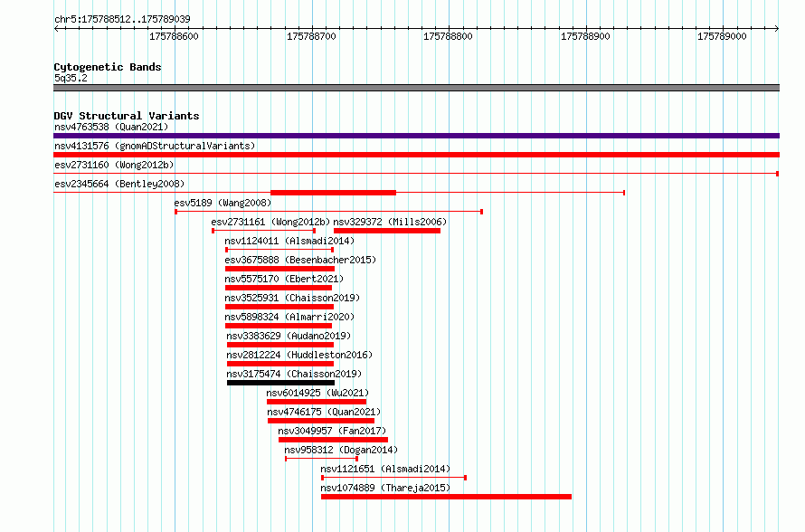
Task: Click the red nsv4131576 variant bar
Action: coord(416,155)
